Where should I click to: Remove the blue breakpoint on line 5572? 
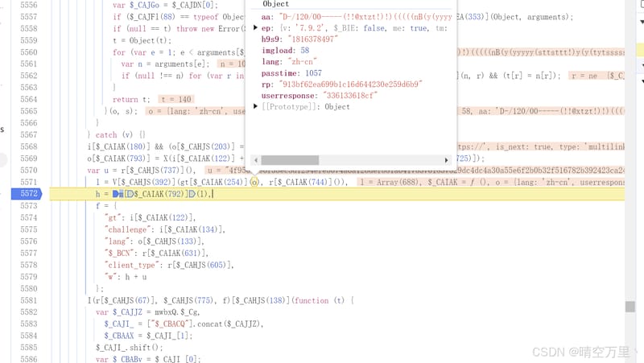(x=27, y=193)
